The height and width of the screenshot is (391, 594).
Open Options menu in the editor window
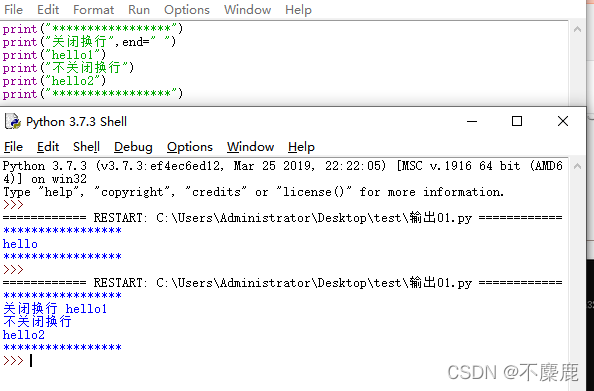[187, 9]
